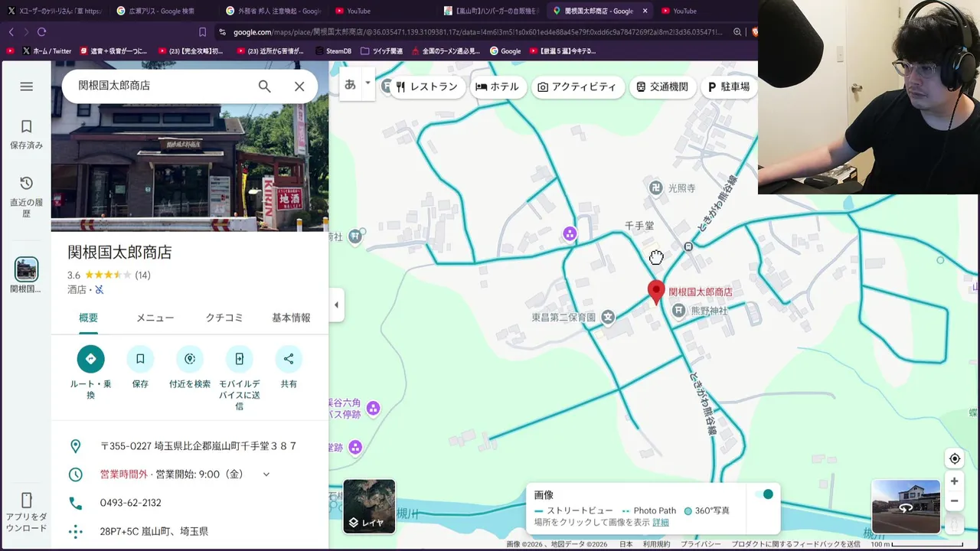Filter map by アクティビティ chip

coord(577,87)
